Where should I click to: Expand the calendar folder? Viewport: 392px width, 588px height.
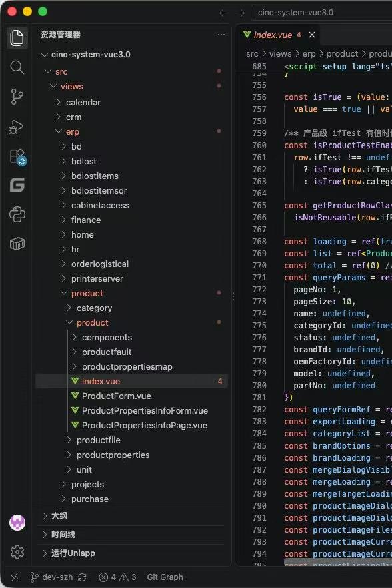pos(132,102)
